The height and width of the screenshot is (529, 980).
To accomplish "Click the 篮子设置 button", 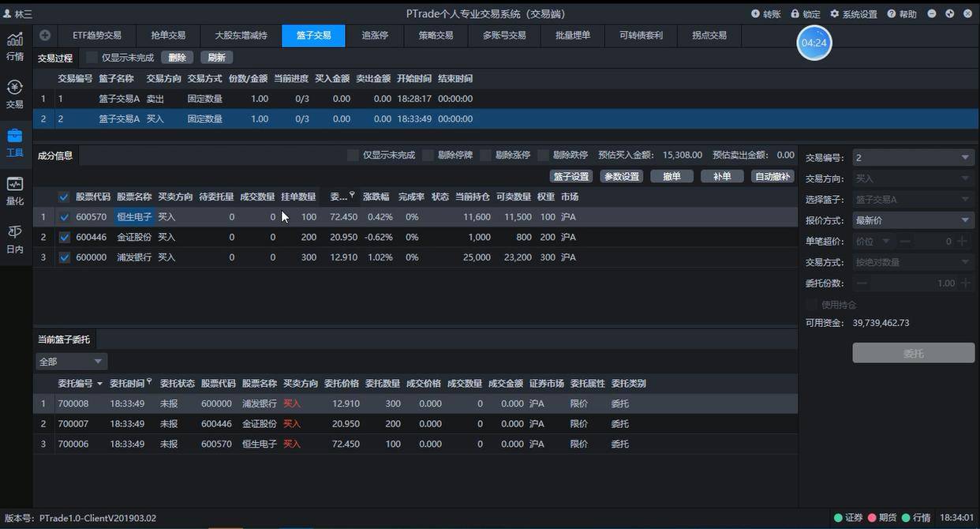I will 571,177.
